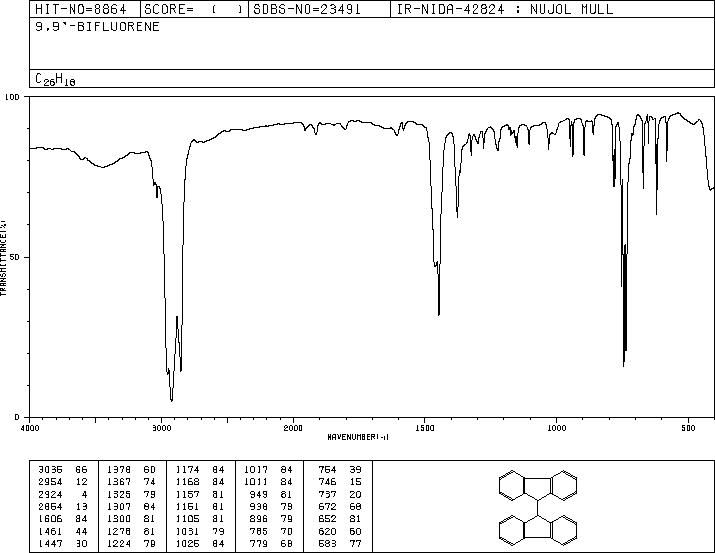Click the IR-NIDA-42824 : NUJOL MULL label
This screenshot has height=553, width=715.
(x=505, y=9)
